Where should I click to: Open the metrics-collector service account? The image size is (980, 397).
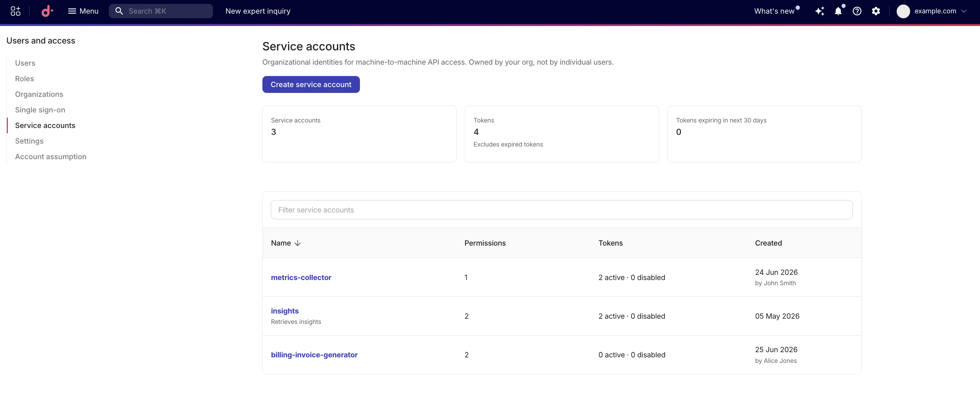click(301, 277)
